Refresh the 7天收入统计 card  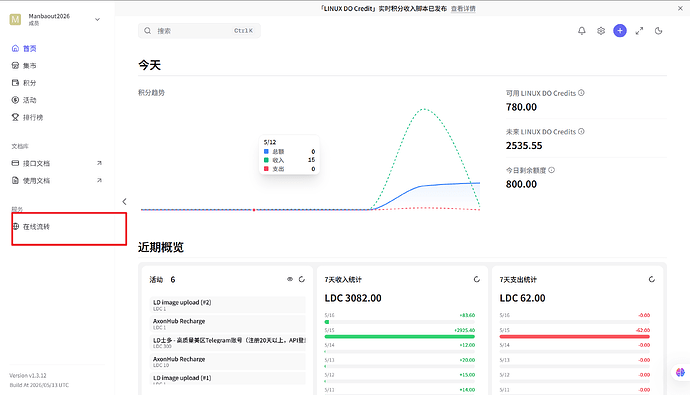477,279
